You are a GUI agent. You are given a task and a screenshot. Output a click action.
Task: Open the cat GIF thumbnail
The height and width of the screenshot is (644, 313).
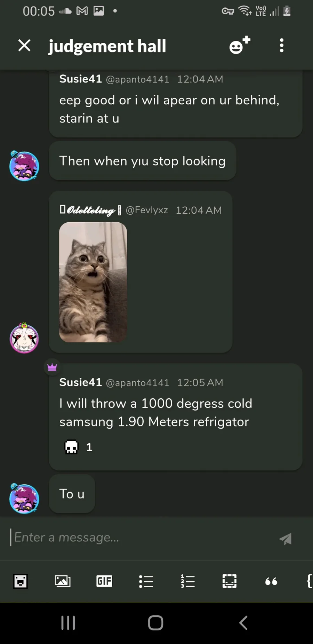tap(93, 282)
